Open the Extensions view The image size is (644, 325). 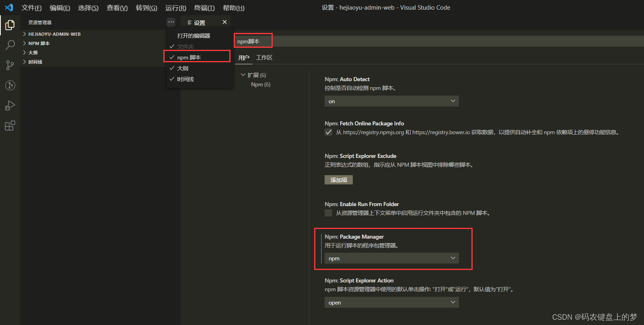pos(10,126)
